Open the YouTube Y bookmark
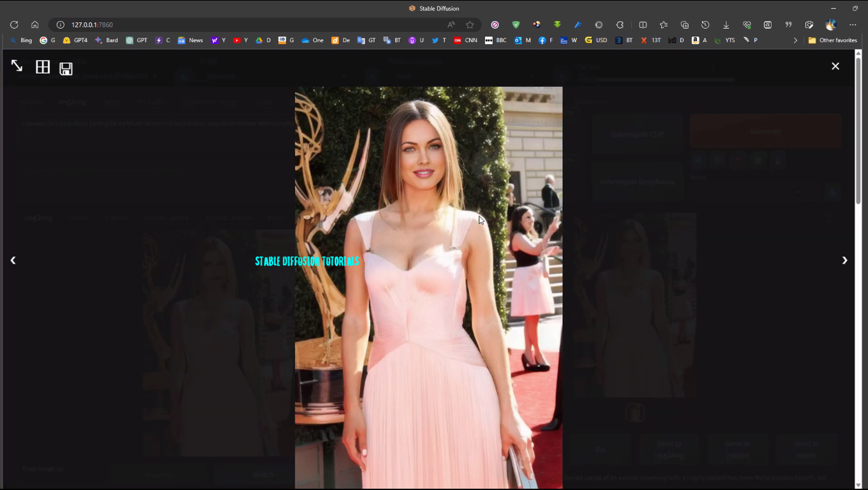 (241, 40)
